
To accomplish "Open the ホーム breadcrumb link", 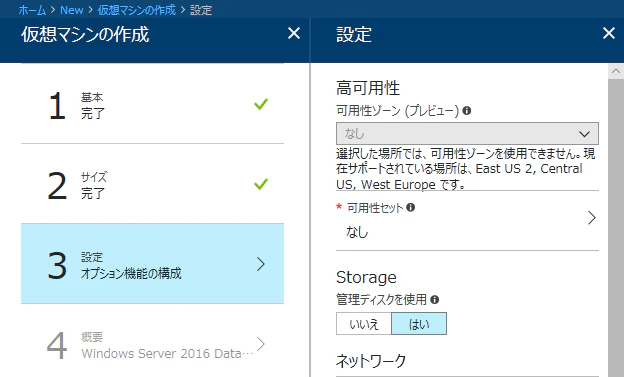I will [32, 10].
